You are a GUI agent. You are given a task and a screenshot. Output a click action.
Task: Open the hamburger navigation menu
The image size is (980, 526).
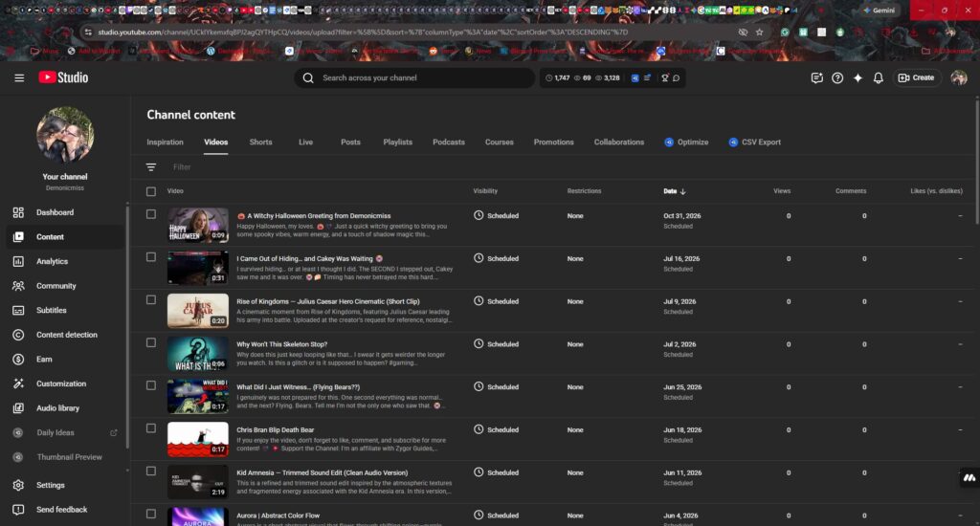[x=19, y=77]
